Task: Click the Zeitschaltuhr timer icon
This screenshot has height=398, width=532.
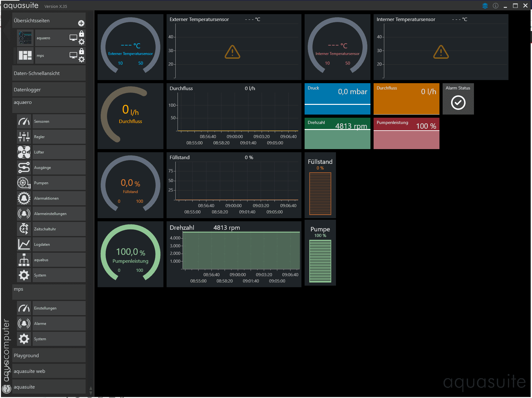Action: [24, 229]
